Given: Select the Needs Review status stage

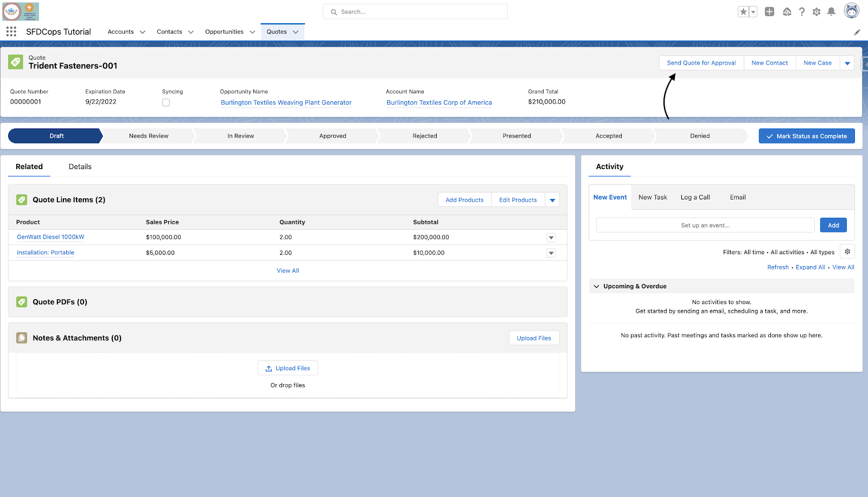Looking at the screenshot, I should 149,136.
